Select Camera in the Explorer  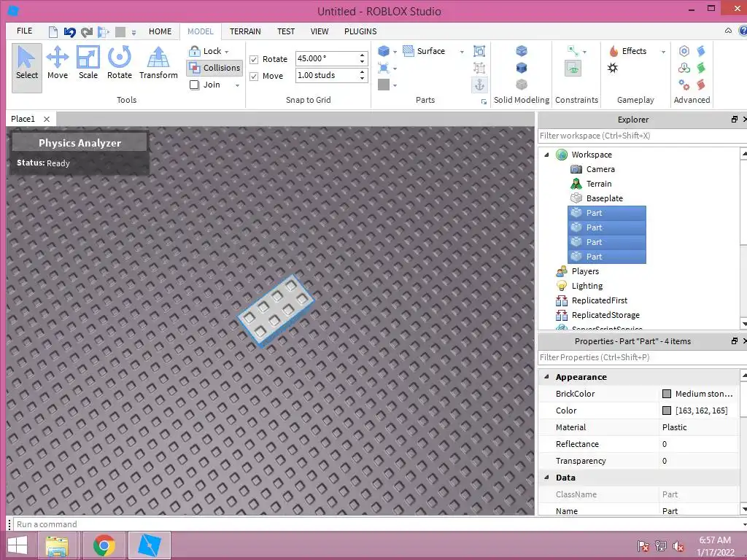[x=600, y=169]
